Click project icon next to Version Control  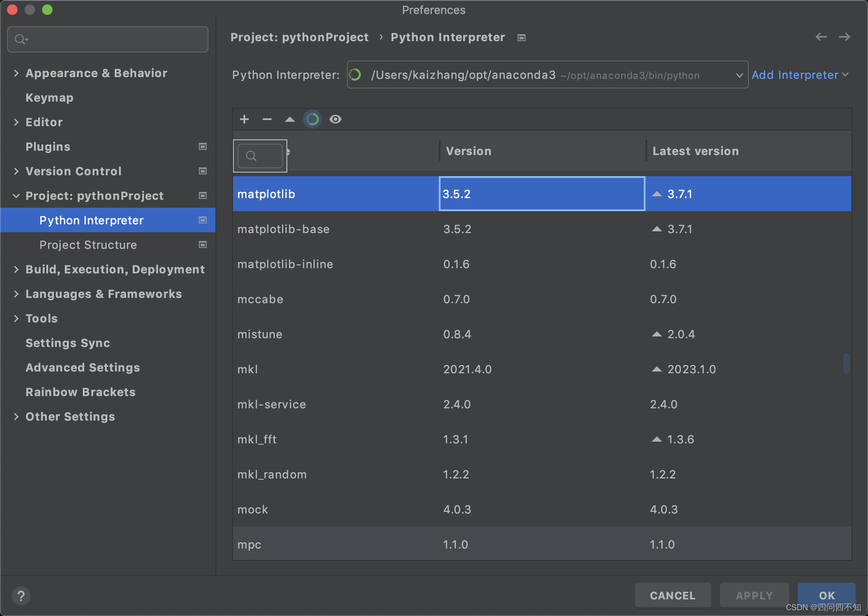[x=203, y=171]
